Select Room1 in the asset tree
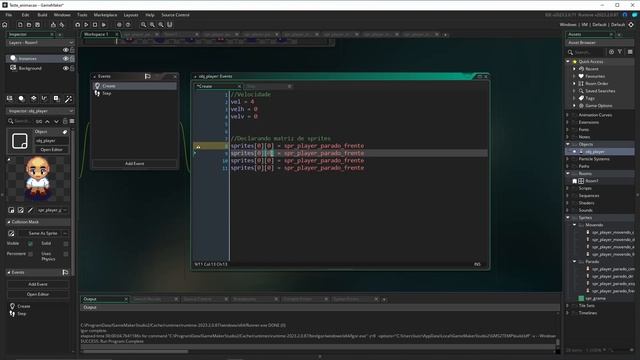The image size is (640, 360). click(x=592, y=181)
